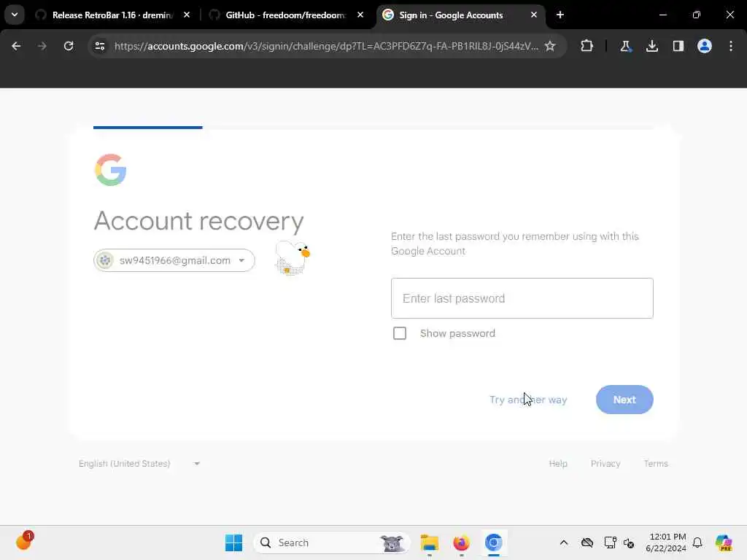The width and height of the screenshot is (747, 560).
Task: Open the English (United States) language dropdown
Action: [x=139, y=463]
